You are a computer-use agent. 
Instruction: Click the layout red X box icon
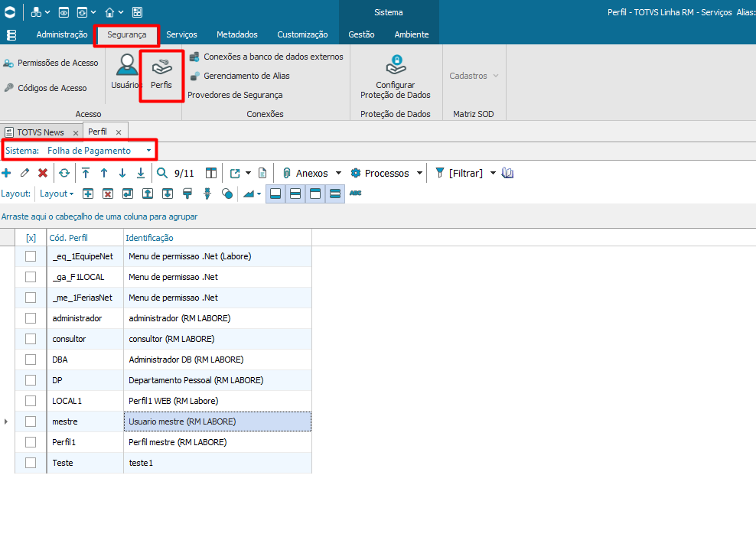click(x=108, y=194)
